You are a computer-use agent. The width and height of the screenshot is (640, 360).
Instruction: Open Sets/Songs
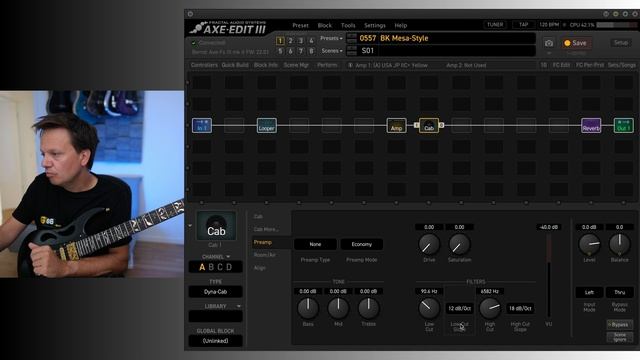(622, 65)
